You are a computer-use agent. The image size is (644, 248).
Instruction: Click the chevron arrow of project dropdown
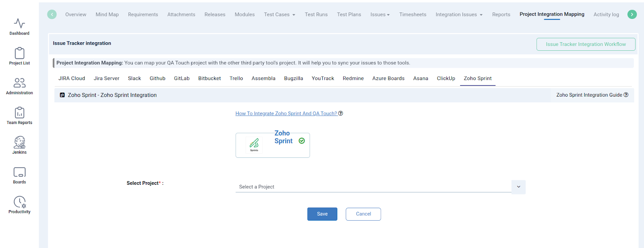point(518,187)
